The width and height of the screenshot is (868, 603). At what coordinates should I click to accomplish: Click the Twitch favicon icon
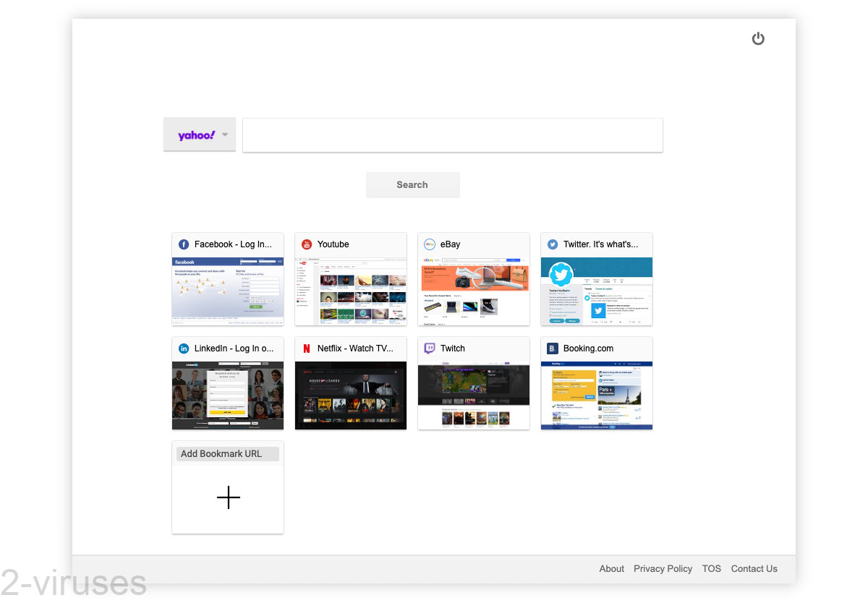[430, 348]
